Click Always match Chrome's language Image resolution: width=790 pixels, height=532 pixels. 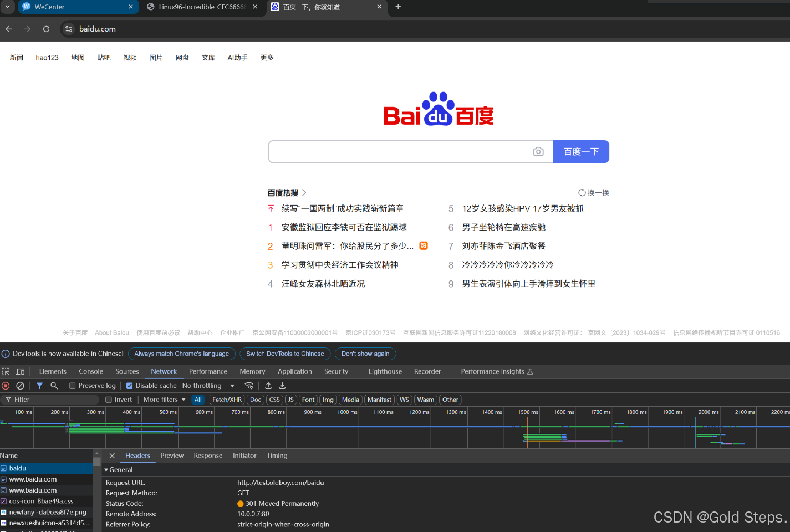[x=182, y=354]
